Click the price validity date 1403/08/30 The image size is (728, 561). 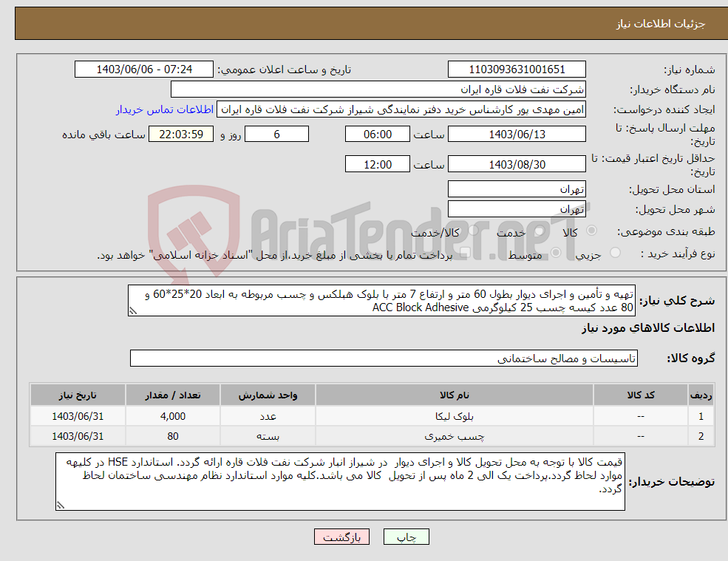[517, 164]
